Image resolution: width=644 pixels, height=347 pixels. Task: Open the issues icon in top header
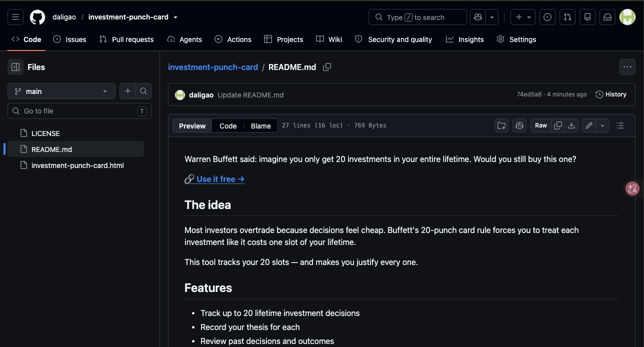coord(547,17)
